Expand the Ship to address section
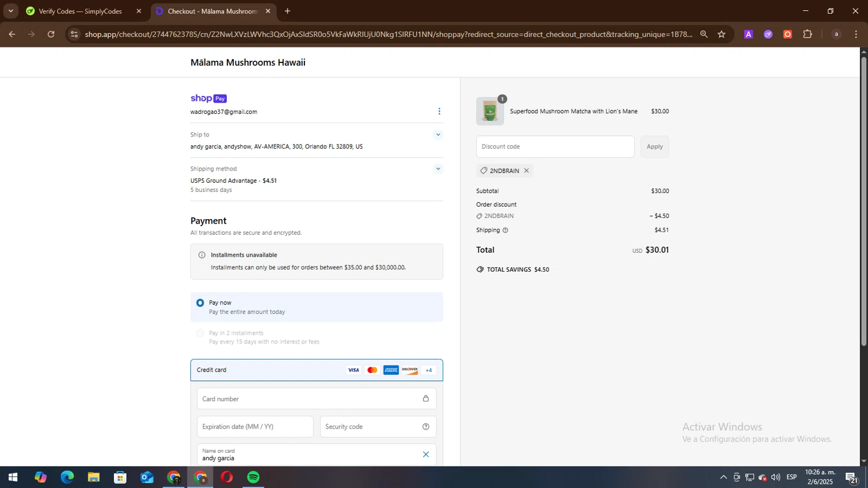Screen dimensions: 868x488 (438, 135)
